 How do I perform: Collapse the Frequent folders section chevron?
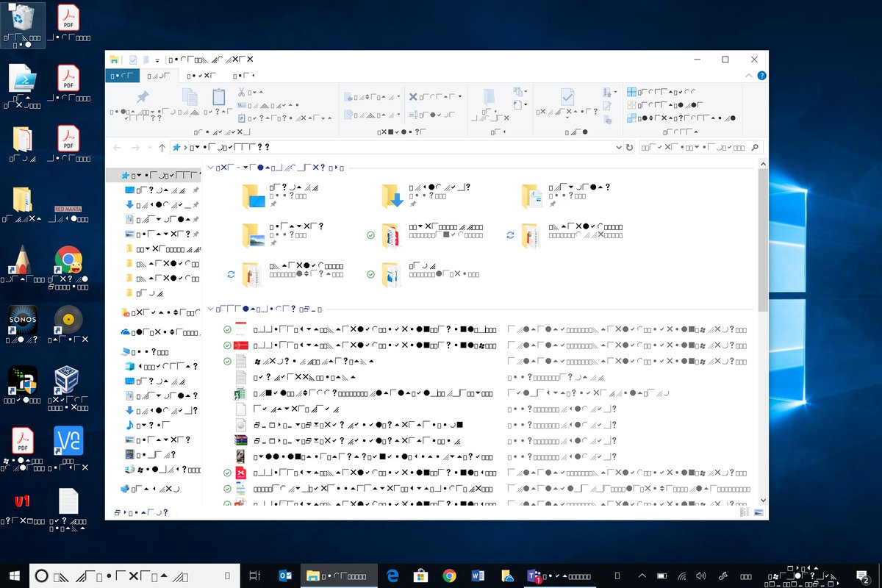click(211, 168)
